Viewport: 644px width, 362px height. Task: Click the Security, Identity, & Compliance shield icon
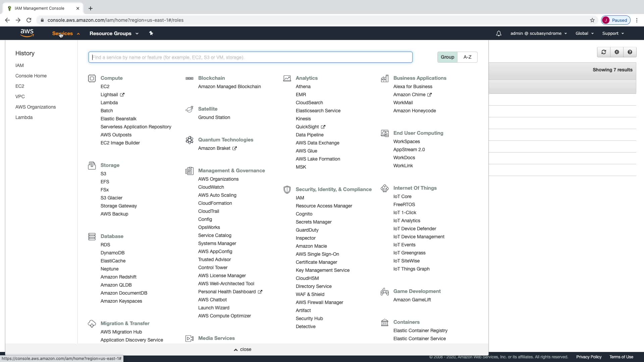point(287,190)
